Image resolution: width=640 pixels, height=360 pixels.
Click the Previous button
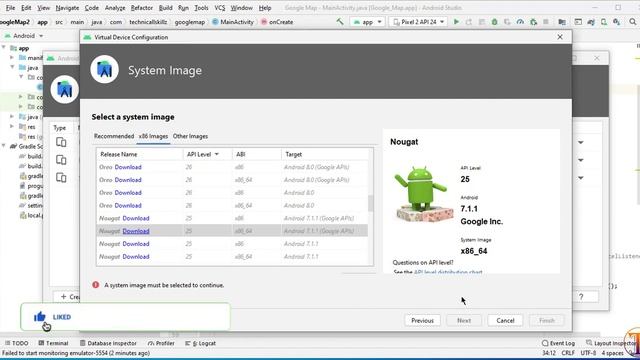tap(422, 320)
